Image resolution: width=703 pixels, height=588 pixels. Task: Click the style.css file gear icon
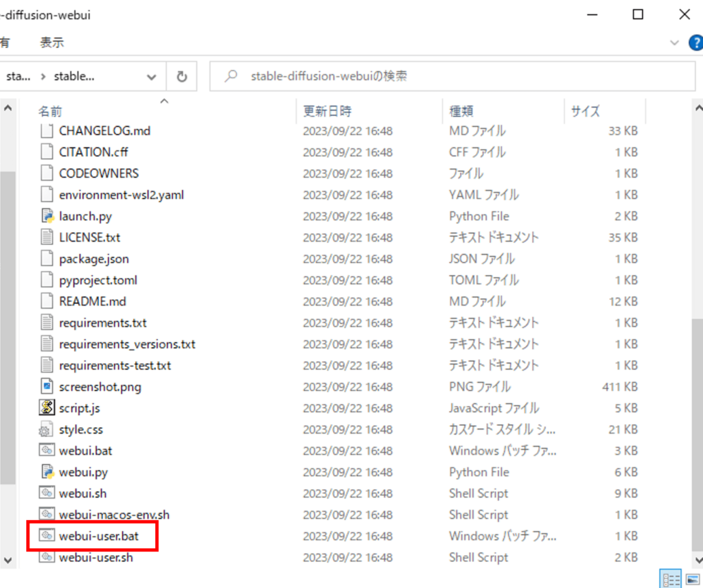[x=47, y=430]
